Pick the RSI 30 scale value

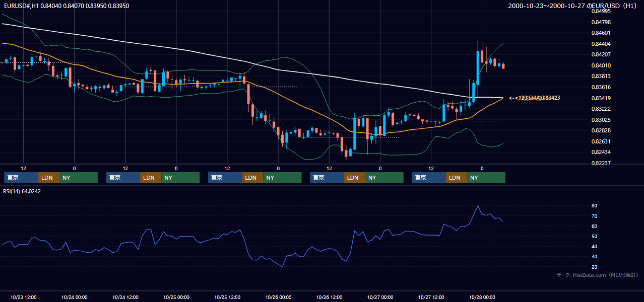coord(595,257)
